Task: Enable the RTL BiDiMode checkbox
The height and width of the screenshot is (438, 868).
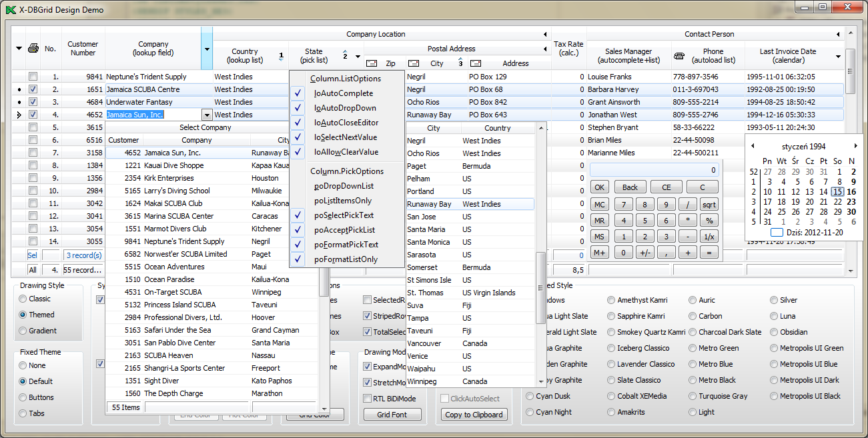Action: pyautogui.click(x=368, y=399)
